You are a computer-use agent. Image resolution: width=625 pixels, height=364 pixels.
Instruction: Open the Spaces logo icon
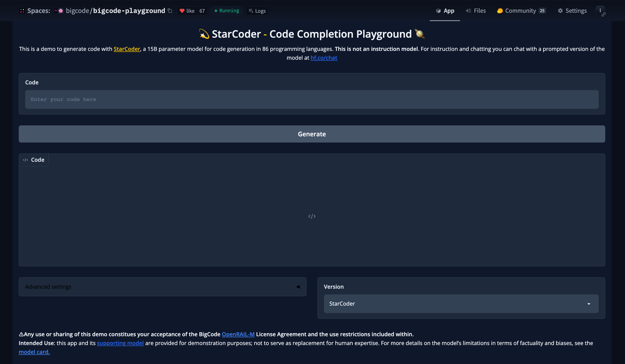22,11
